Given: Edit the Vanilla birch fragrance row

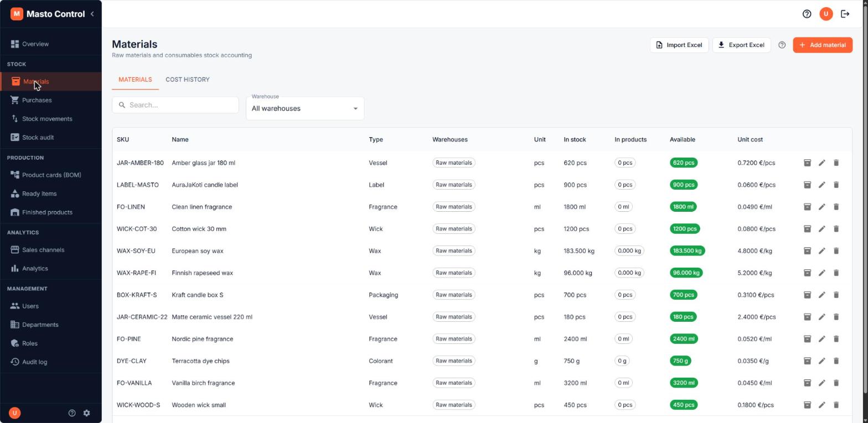Looking at the screenshot, I should tap(821, 383).
